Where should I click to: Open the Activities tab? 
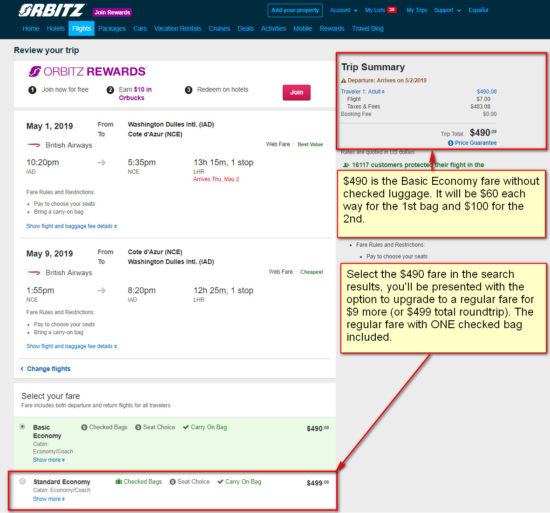[274, 28]
